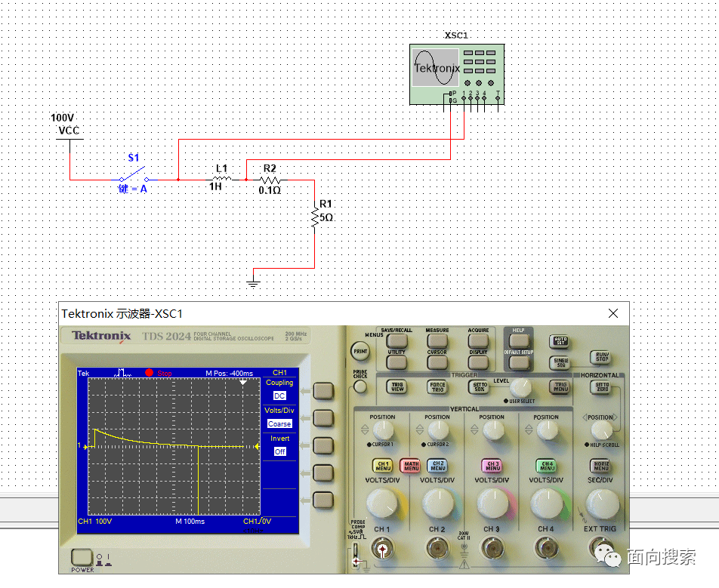Click the side button beside Volts/Div
Image resolution: width=719 pixels, height=588 pixels.
[x=323, y=418]
